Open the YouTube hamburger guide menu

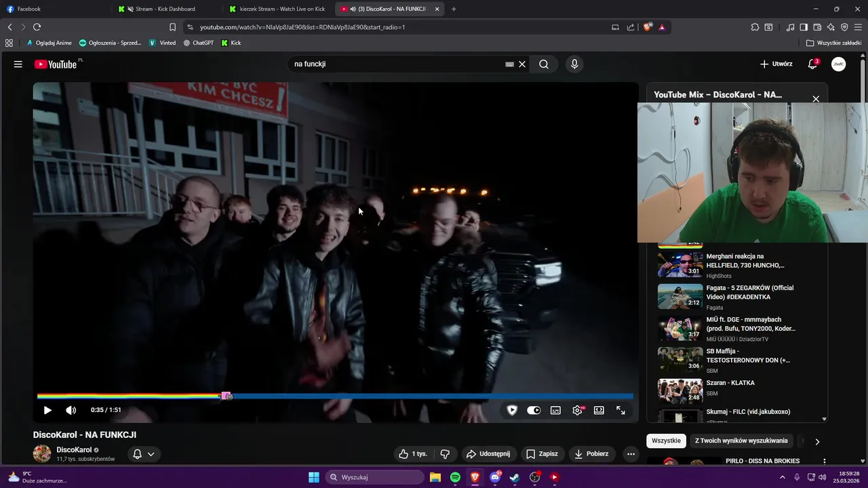(18, 64)
